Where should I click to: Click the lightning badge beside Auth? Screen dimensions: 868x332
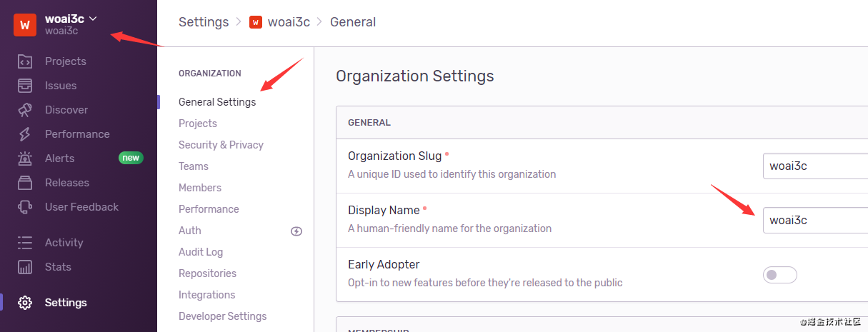(296, 231)
